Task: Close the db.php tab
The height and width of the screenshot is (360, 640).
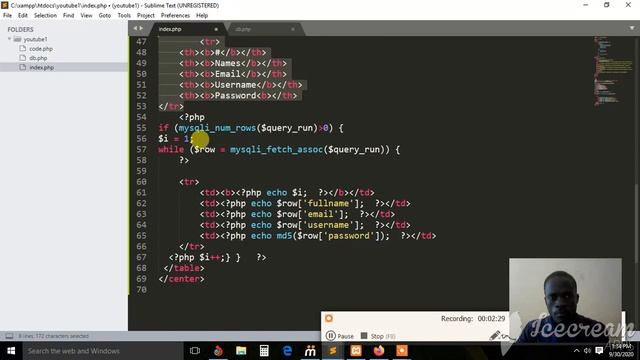Action: (293, 29)
